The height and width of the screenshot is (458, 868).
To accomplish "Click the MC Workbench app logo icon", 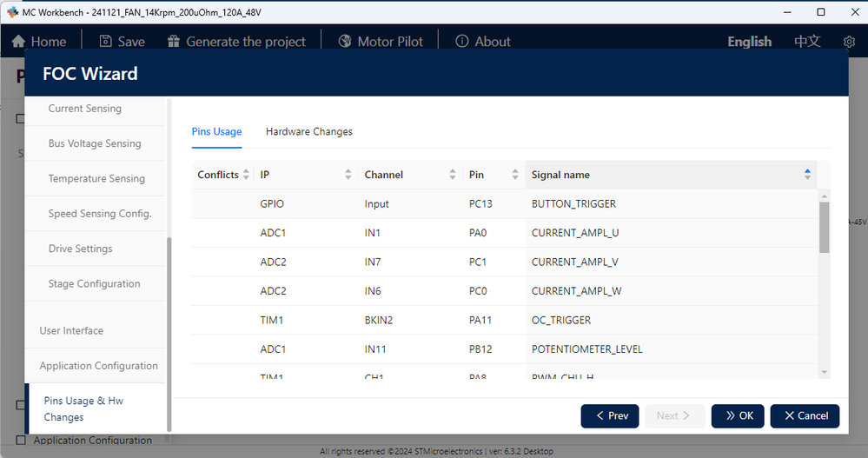I will (12, 12).
